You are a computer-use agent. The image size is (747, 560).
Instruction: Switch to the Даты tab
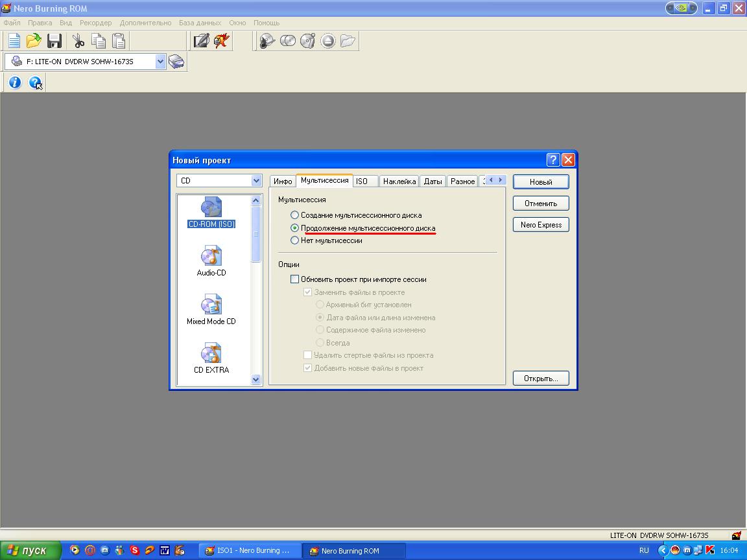tap(433, 181)
